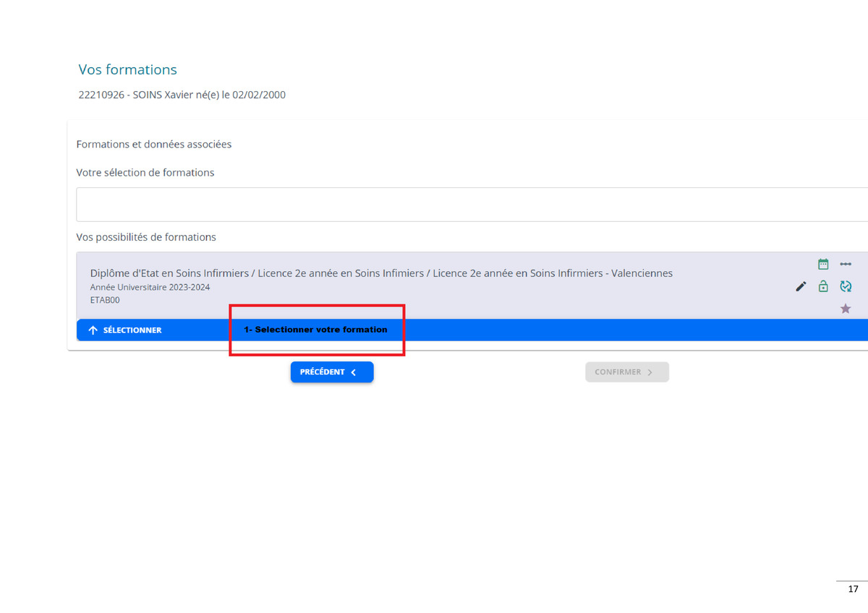This screenshot has width=868, height=613.
Task: Click the empty 'Votre sélection de formations' box
Action: [472, 205]
